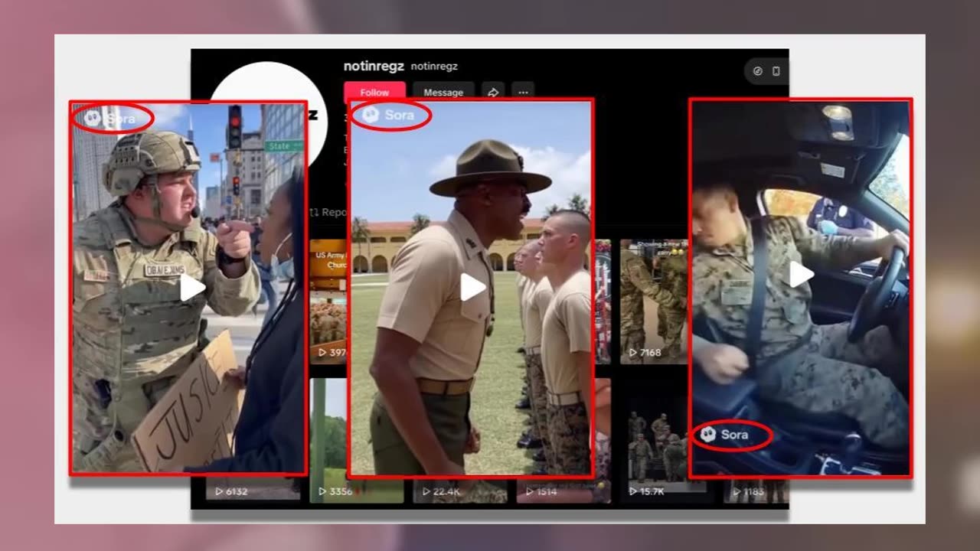Click the 6132 view count
The width and height of the screenshot is (980, 551).
click(231, 491)
